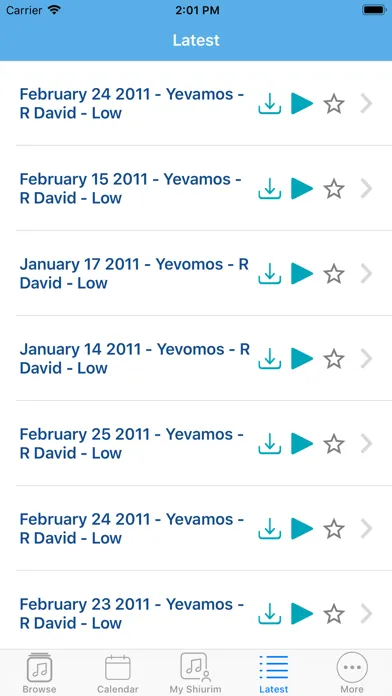Download the January 14 2011 Yevomos shiur
Image resolution: width=392 pixels, height=696 pixels.
pos(269,359)
